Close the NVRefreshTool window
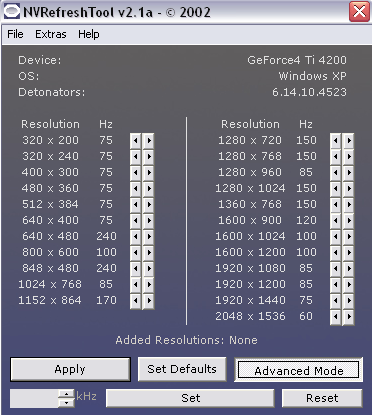The image size is (372, 415). 359,12
